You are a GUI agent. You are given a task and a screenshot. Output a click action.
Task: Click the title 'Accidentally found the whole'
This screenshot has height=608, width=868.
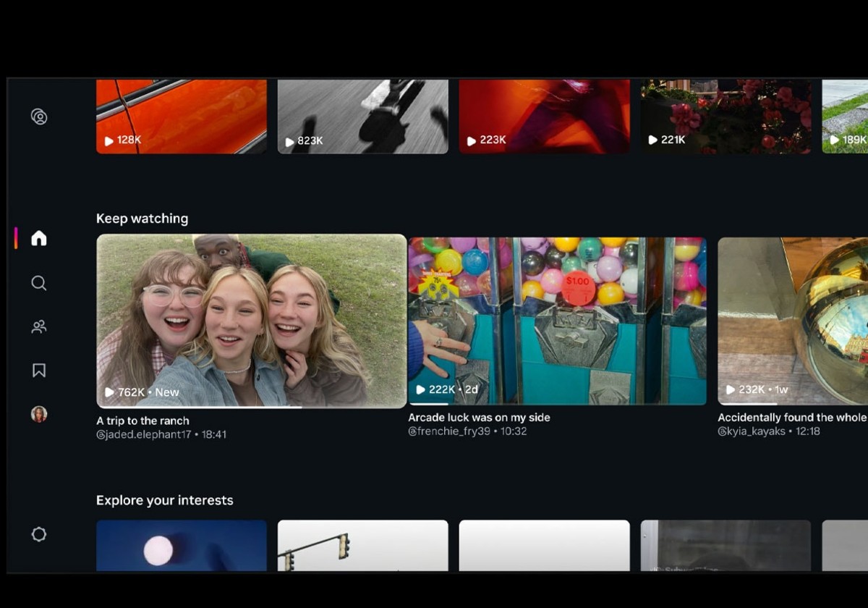click(x=792, y=418)
